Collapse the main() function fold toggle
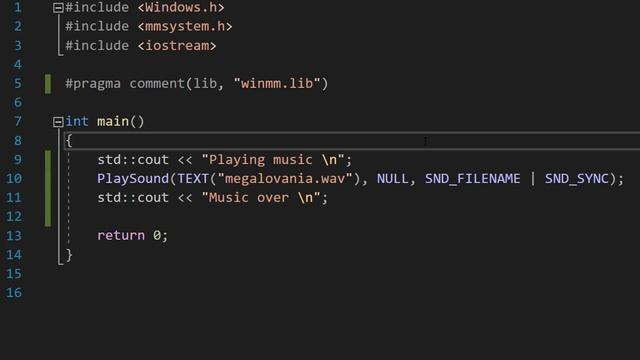 58,122
